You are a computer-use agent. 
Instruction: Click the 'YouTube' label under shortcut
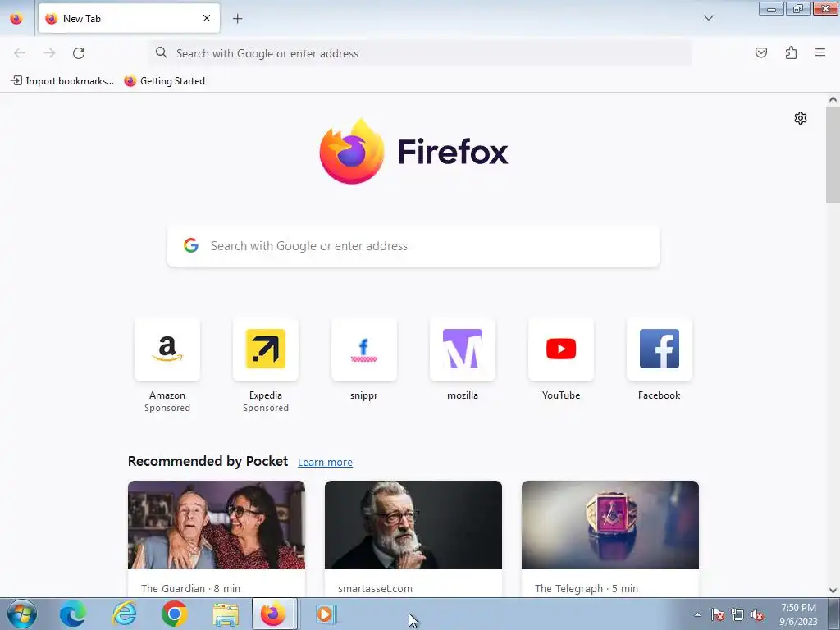click(x=561, y=395)
